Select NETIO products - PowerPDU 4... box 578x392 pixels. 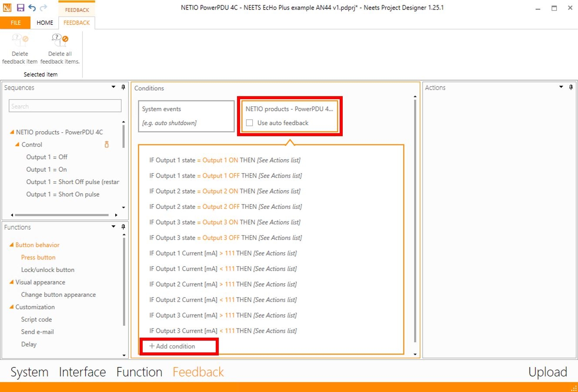pyautogui.click(x=290, y=116)
